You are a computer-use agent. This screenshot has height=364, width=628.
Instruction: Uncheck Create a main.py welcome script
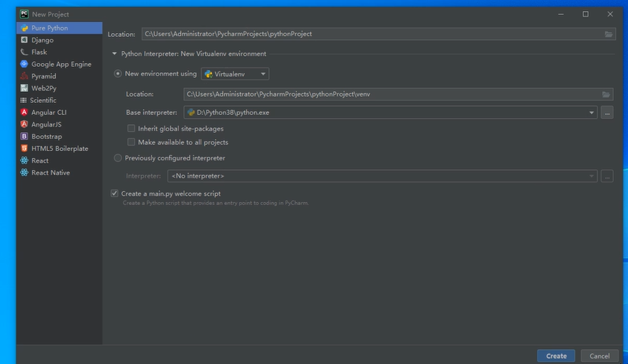(x=115, y=193)
